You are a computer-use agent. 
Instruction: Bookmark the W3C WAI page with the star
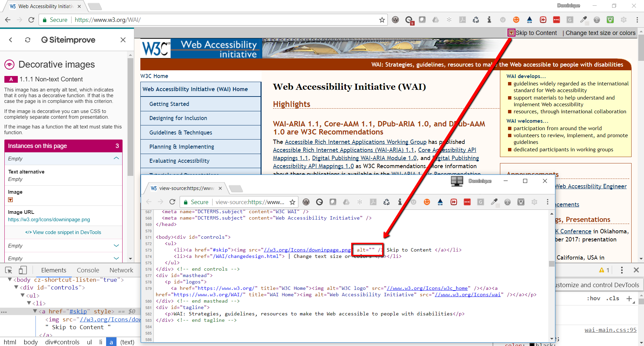pos(382,20)
